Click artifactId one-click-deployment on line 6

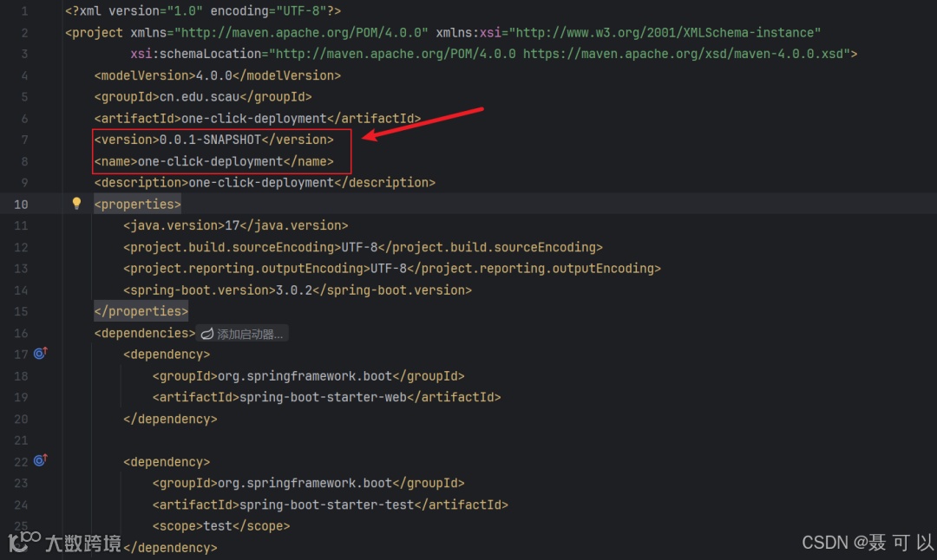[254, 118]
